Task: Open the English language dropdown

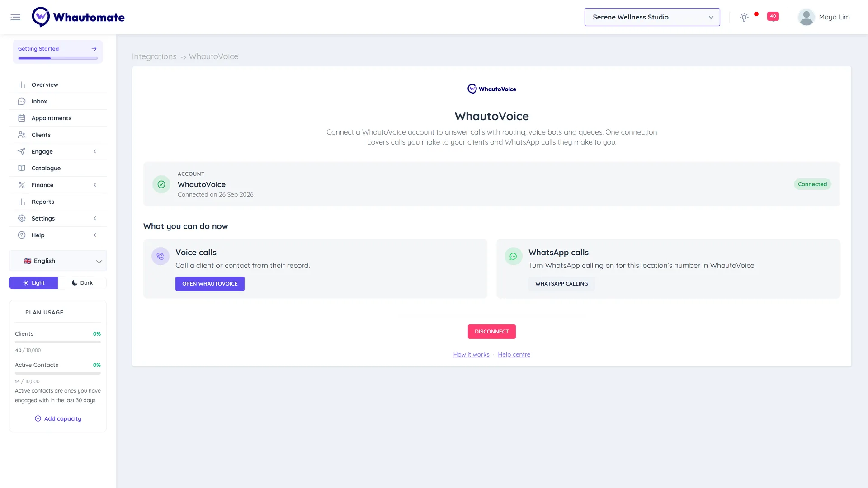Action: click(58, 261)
